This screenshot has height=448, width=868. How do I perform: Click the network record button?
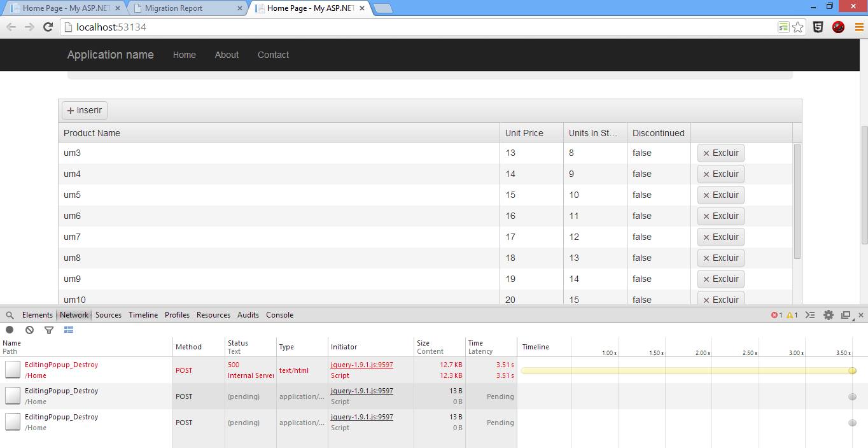pos(10,330)
